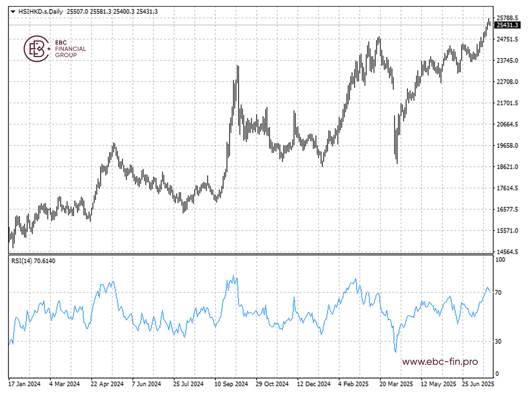
Task: Click the 20664.5 price axis label
Action: 507,124
